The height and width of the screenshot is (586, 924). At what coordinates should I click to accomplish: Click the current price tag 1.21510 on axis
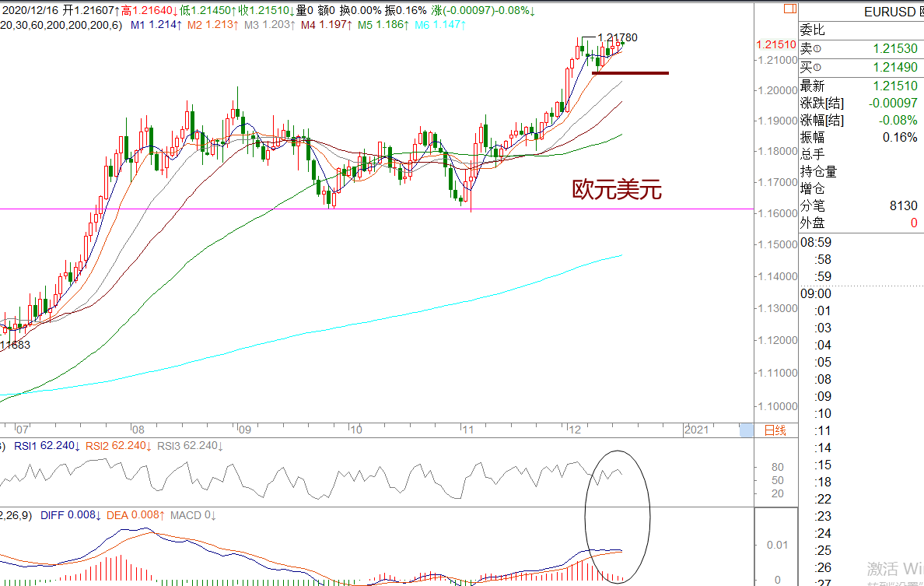tap(776, 44)
